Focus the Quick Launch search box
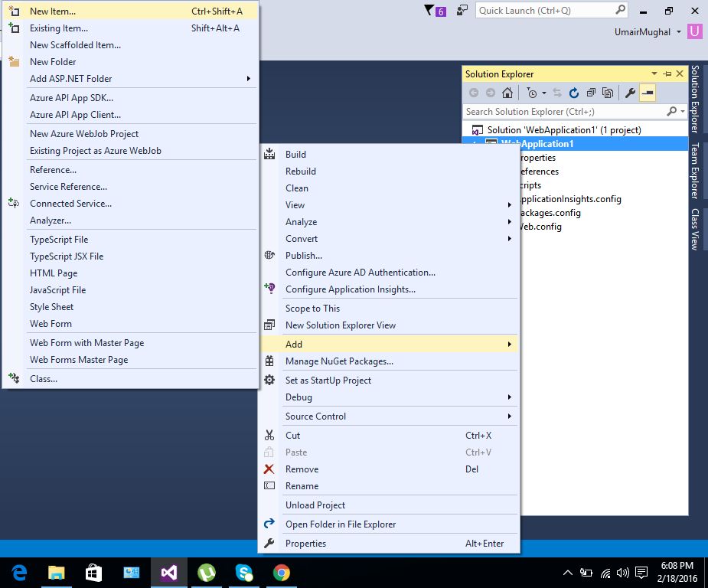The height and width of the screenshot is (588, 708). [x=551, y=11]
